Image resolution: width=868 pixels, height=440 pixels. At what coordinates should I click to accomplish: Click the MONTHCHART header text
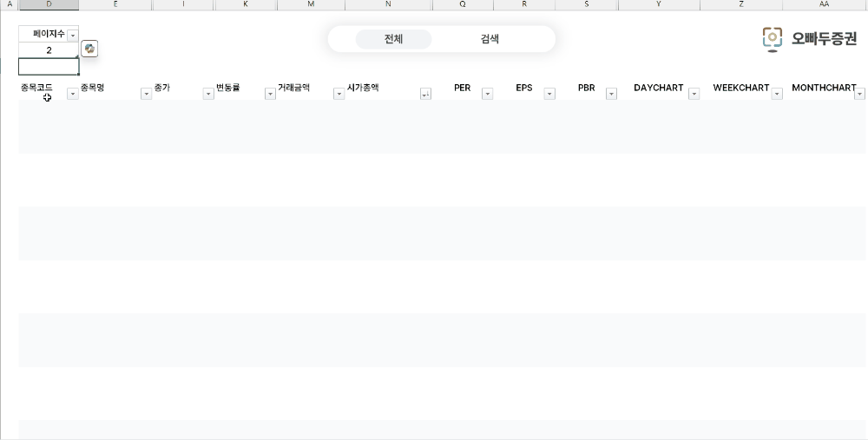click(x=824, y=88)
